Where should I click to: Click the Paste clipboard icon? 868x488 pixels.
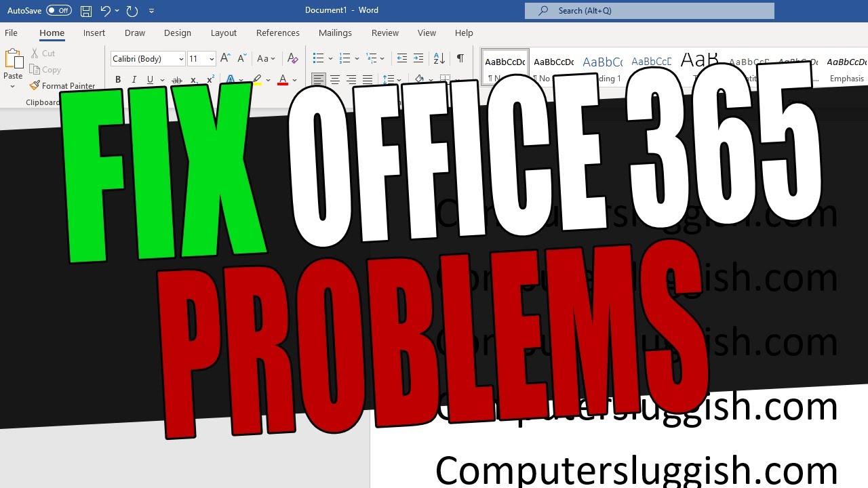(x=13, y=60)
